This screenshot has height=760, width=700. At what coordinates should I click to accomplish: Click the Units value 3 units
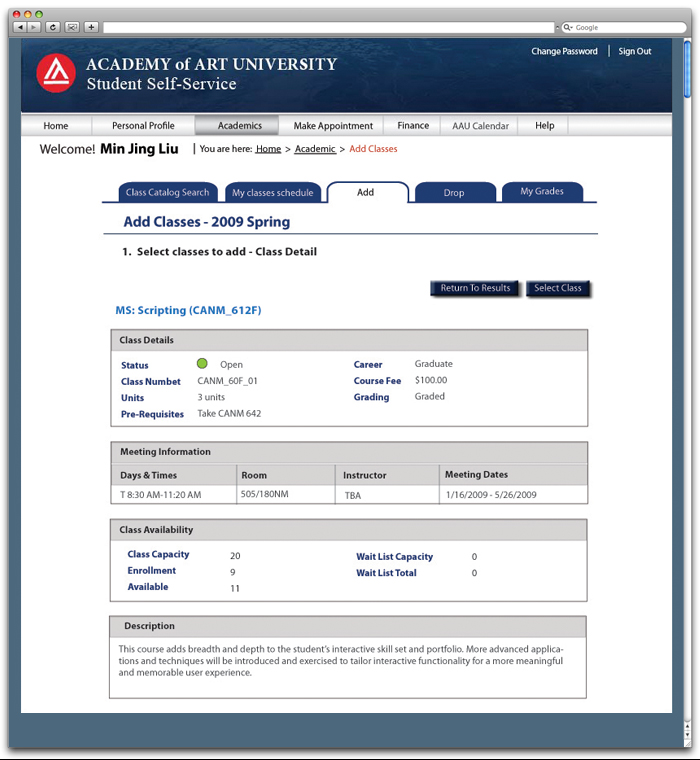click(x=211, y=397)
